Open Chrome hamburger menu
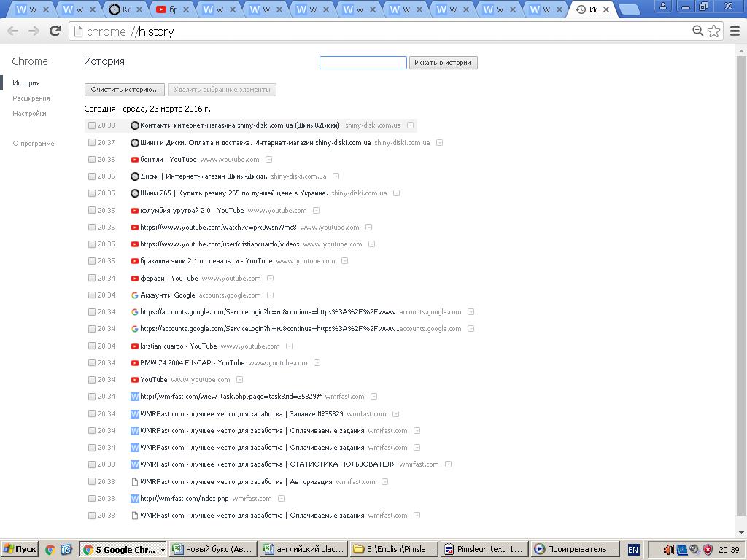 click(x=735, y=31)
